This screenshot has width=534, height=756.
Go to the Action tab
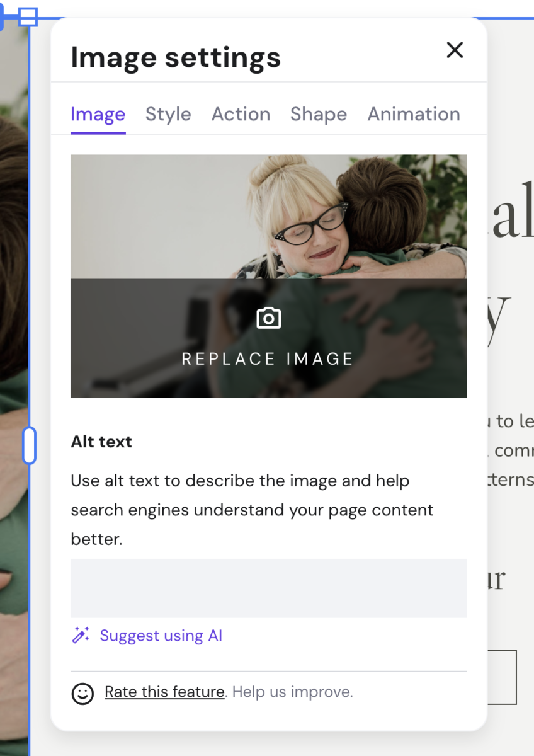(x=241, y=114)
